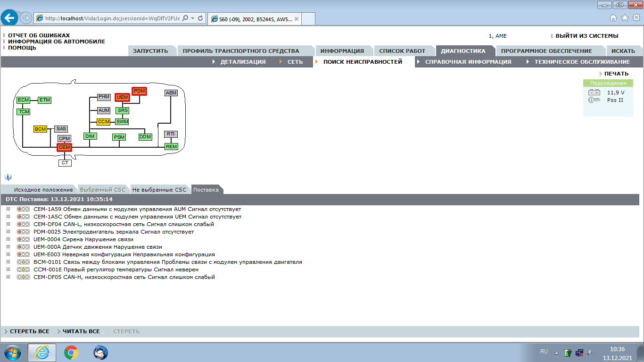Image resolution: width=644 pixels, height=362 pixels.
Task: Switch to the Не выбранные CSC tab
Action: pyautogui.click(x=159, y=190)
